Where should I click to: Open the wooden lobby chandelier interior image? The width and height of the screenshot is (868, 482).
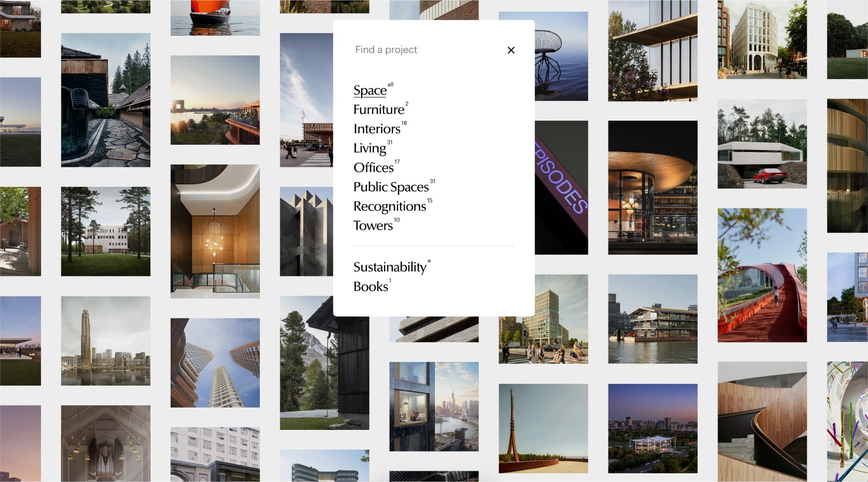tap(215, 231)
